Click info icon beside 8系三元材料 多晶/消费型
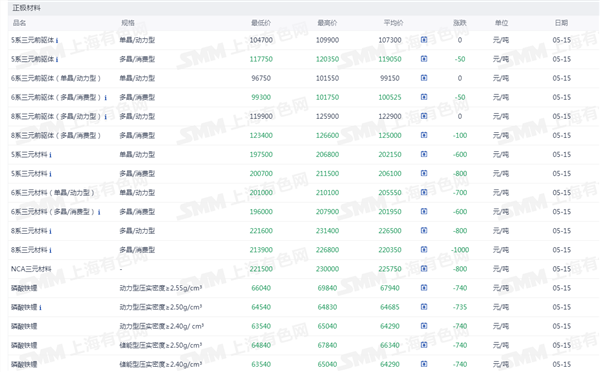The height and width of the screenshot is (372, 600). coord(50,250)
